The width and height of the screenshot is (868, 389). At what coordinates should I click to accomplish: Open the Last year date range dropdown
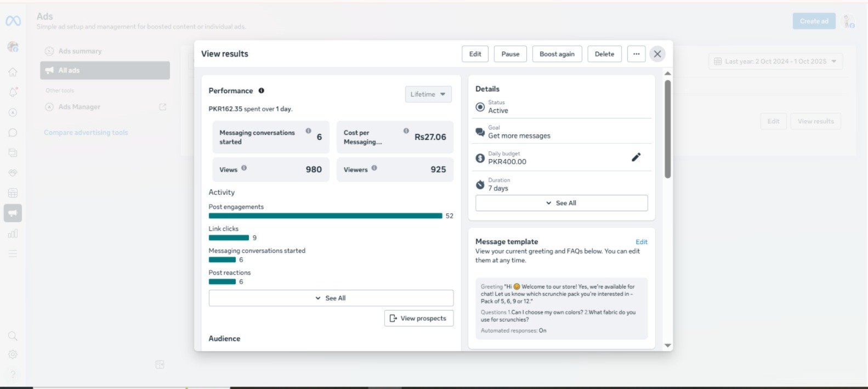point(775,61)
